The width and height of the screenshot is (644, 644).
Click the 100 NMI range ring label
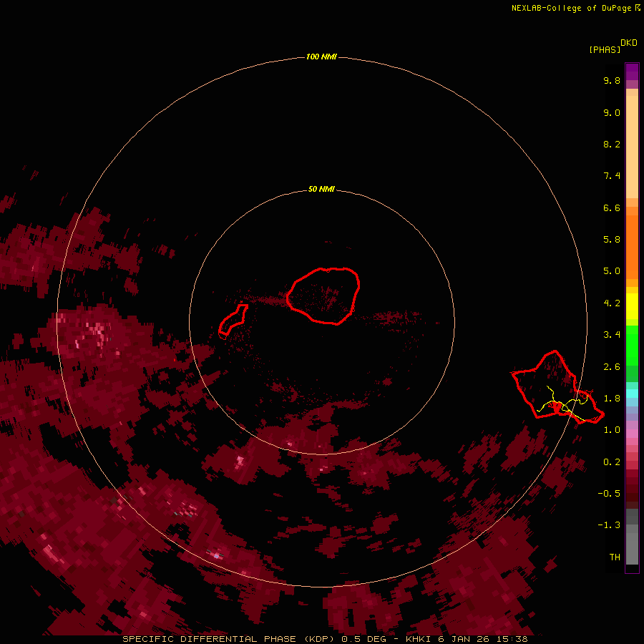[321, 57]
